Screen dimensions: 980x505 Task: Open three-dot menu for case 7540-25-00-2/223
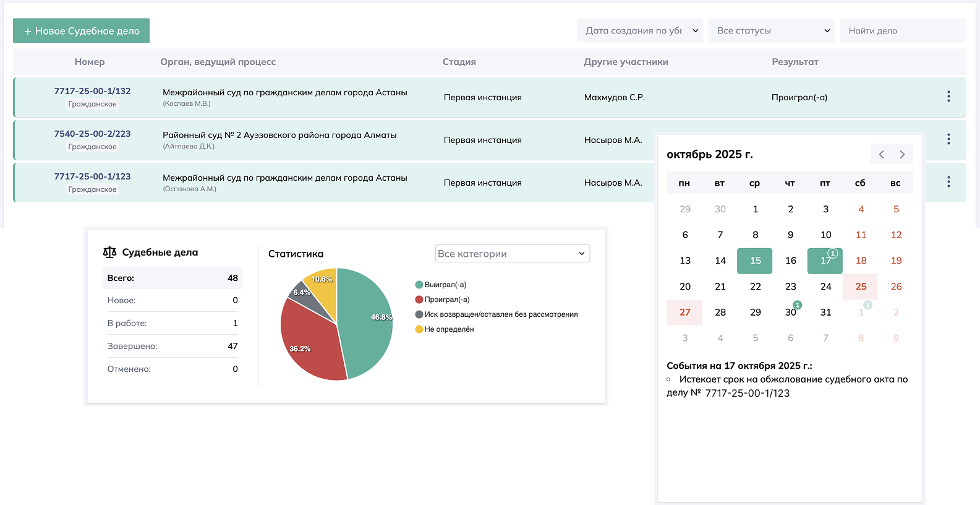(948, 139)
